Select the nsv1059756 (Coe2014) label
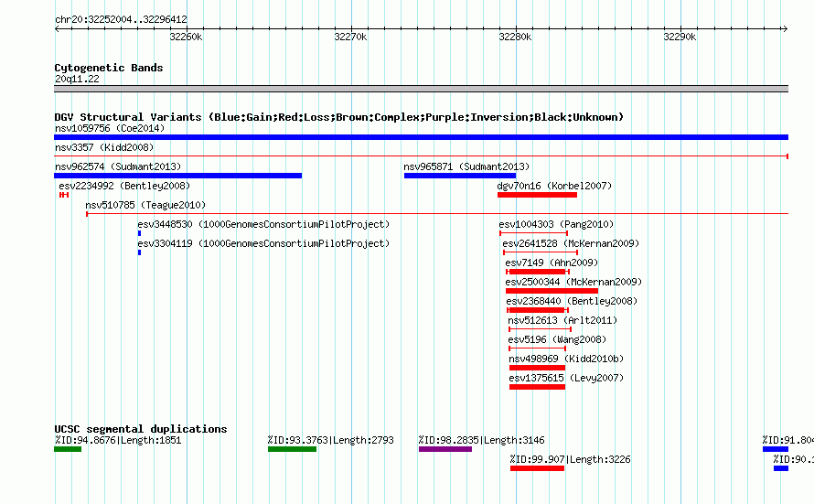The image size is (814, 504). pos(110,128)
